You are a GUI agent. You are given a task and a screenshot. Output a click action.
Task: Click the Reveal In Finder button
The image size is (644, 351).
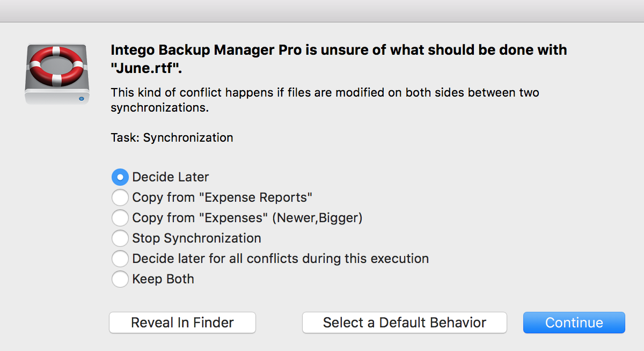tap(182, 323)
